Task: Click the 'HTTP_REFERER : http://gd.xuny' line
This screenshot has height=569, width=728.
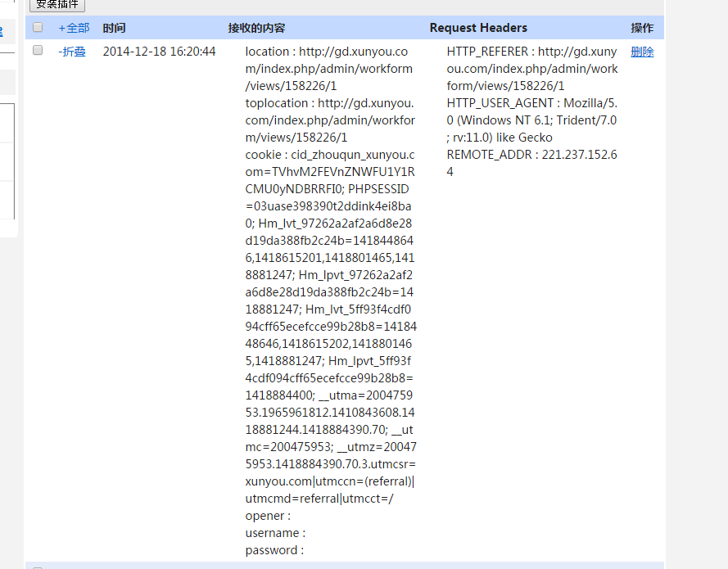Action: click(531, 52)
